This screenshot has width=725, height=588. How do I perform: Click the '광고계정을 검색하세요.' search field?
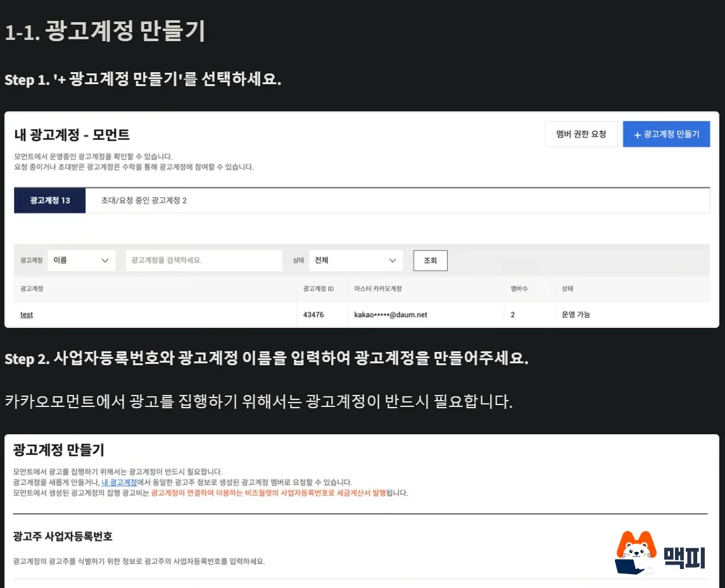tap(204, 260)
